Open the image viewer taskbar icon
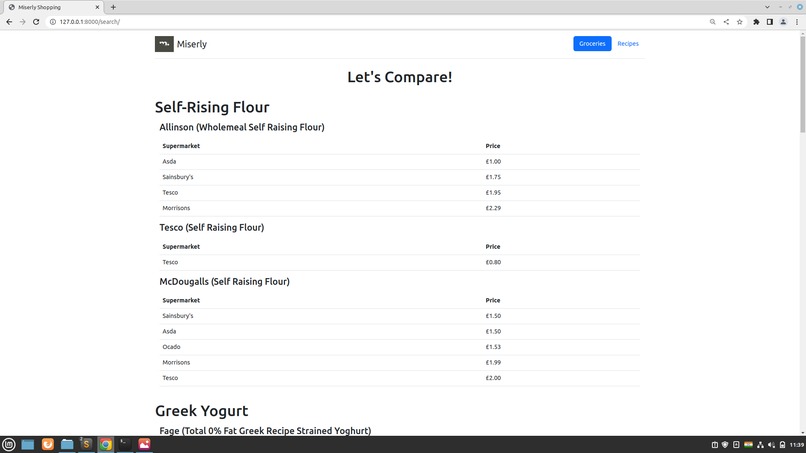Viewport: 806px width, 453px height. 144,444
